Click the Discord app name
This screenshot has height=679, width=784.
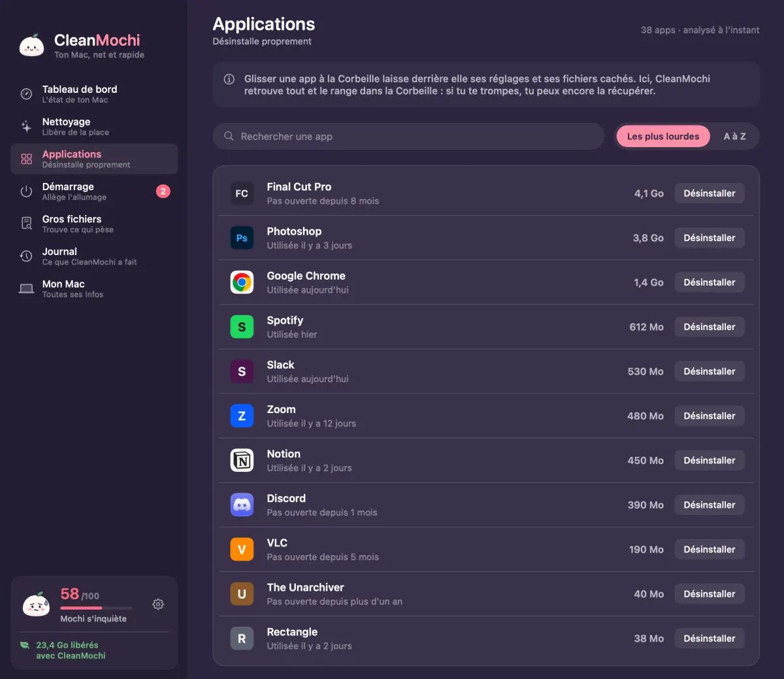point(286,498)
